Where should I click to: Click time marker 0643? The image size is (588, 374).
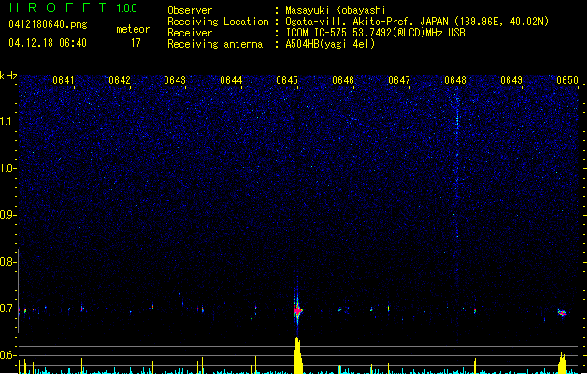tap(175, 80)
